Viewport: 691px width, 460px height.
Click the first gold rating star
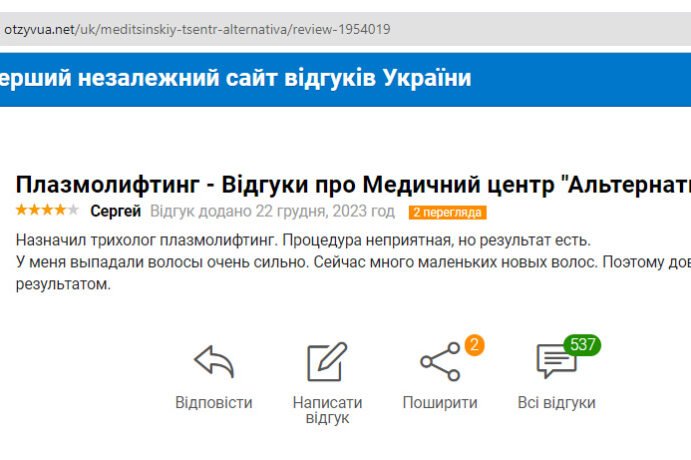(21, 210)
